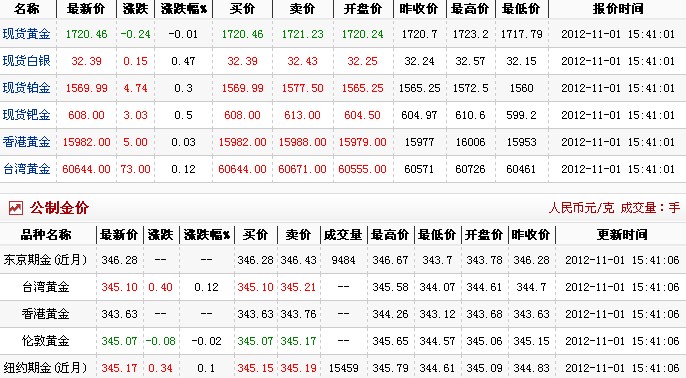Click the 现货钯金 low price 599.2
The image size is (686, 378).
click(x=521, y=116)
